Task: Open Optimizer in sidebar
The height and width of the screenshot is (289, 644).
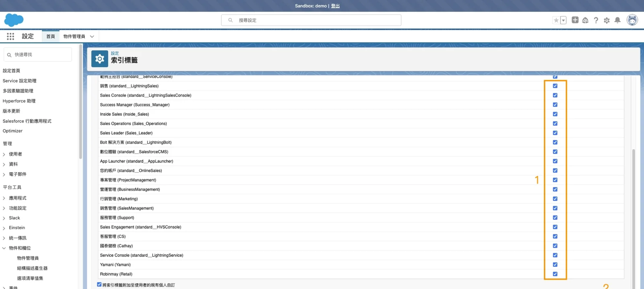Action: (x=12, y=131)
